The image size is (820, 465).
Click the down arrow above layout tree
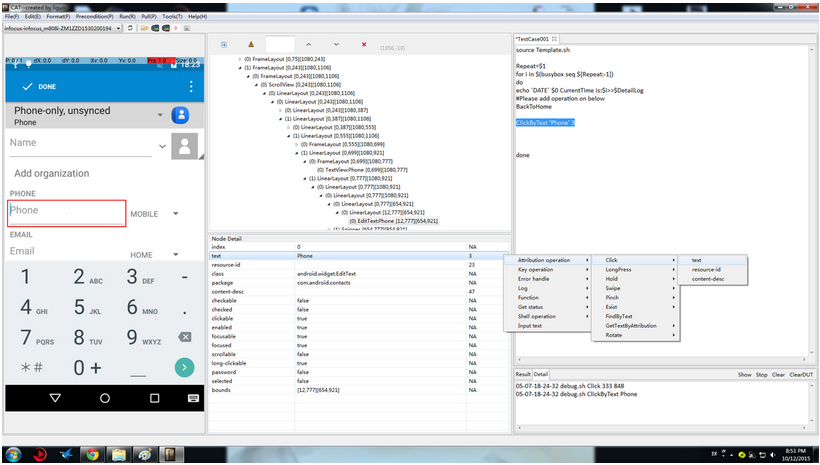click(x=335, y=45)
